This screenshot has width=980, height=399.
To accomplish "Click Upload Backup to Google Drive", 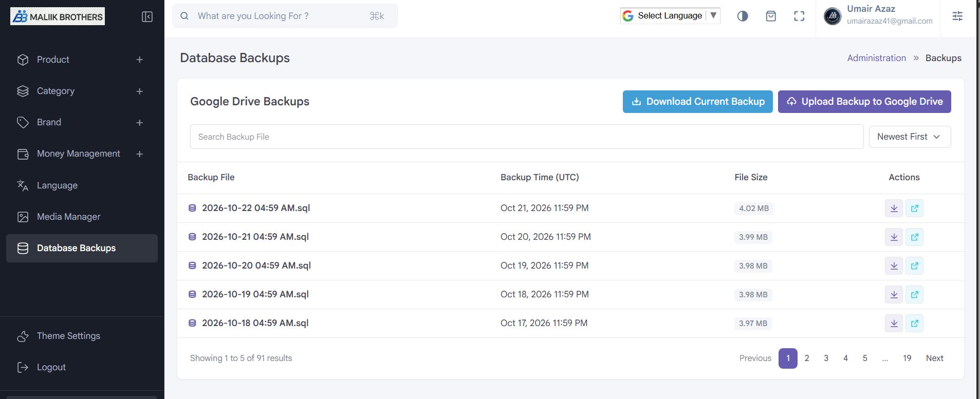I will click(864, 102).
